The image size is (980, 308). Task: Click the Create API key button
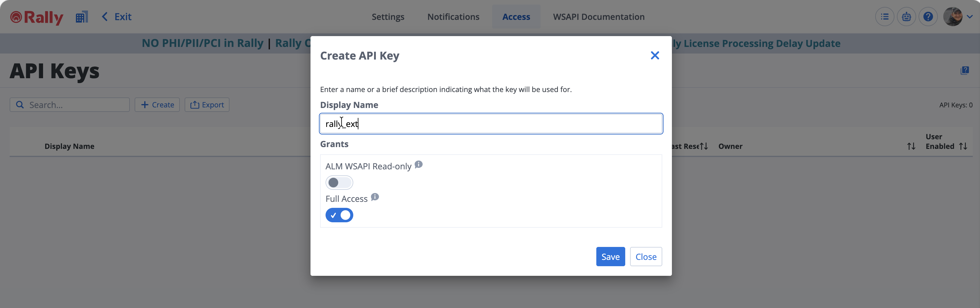[157, 105]
